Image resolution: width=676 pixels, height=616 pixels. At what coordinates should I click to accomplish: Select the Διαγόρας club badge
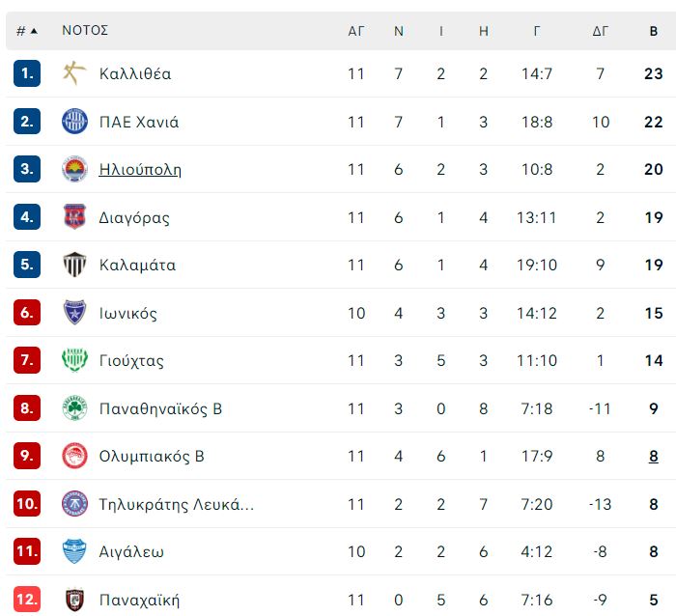click(x=74, y=216)
